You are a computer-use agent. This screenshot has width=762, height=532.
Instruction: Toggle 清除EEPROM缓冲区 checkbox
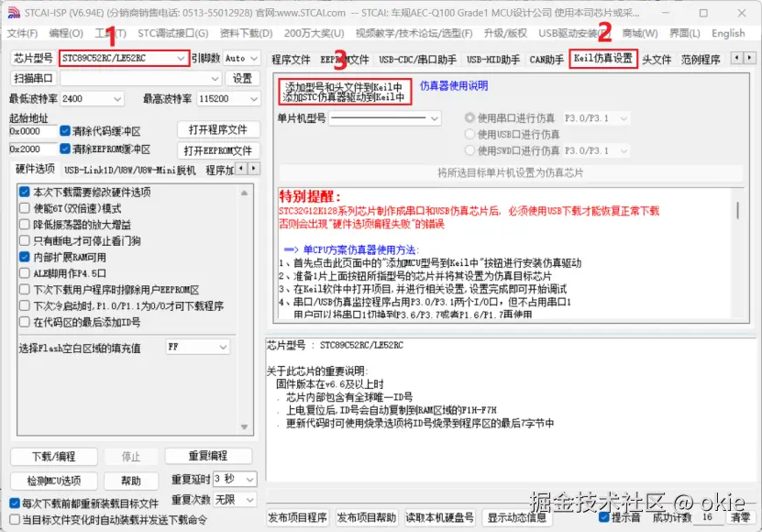point(65,149)
